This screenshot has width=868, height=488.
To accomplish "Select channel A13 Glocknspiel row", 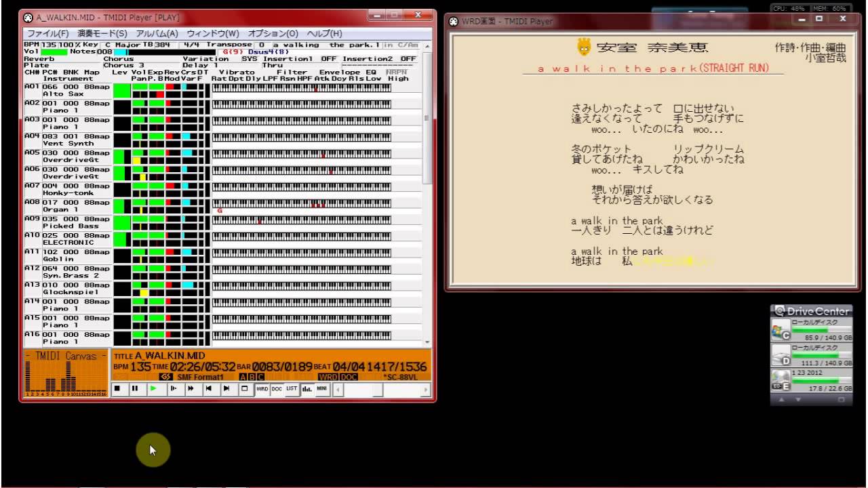I will point(68,289).
